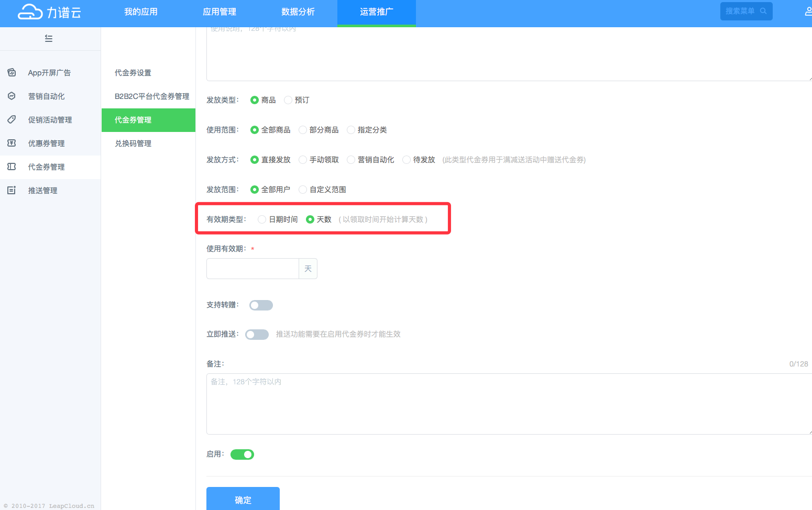812x510 pixels.
Task: Open the 我的应用 tab
Action: coord(141,12)
